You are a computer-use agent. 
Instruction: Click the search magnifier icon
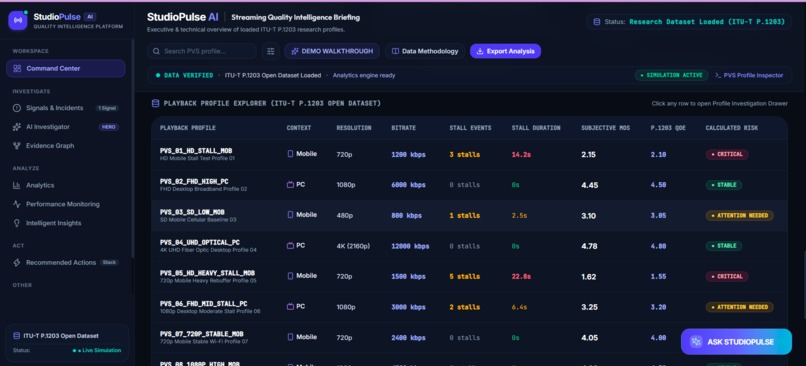pyautogui.click(x=156, y=51)
